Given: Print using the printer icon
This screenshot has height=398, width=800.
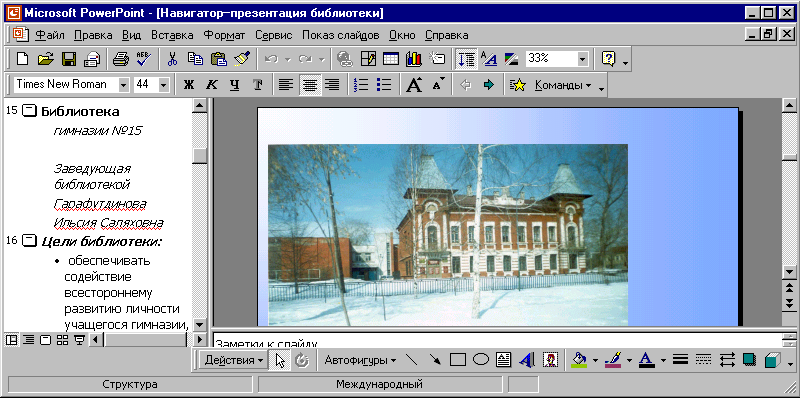Looking at the screenshot, I should tap(120, 59).
